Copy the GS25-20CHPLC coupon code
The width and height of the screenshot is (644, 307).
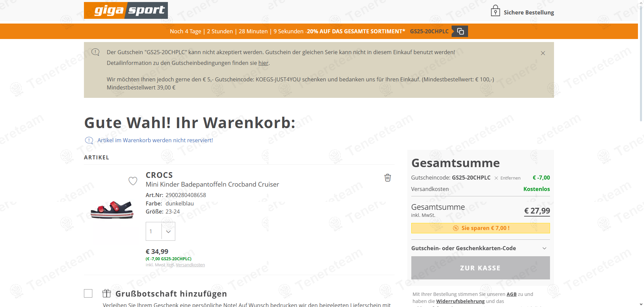[460, 31]
